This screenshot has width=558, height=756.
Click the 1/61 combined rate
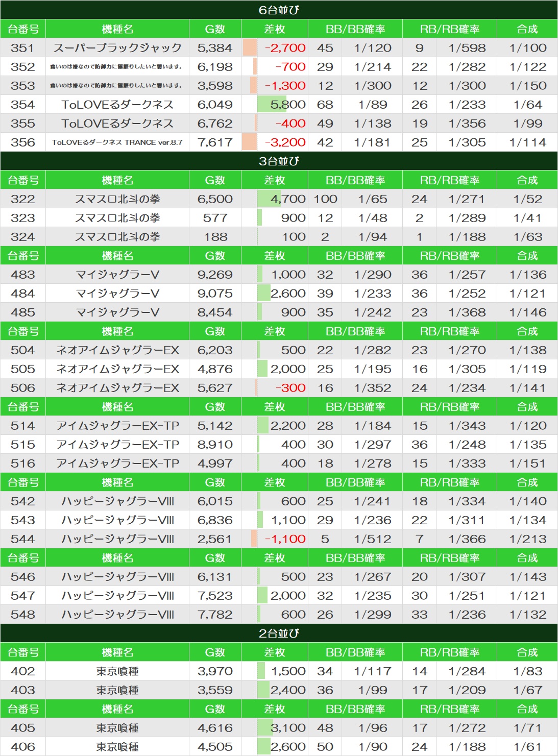(x=528, y=746)
